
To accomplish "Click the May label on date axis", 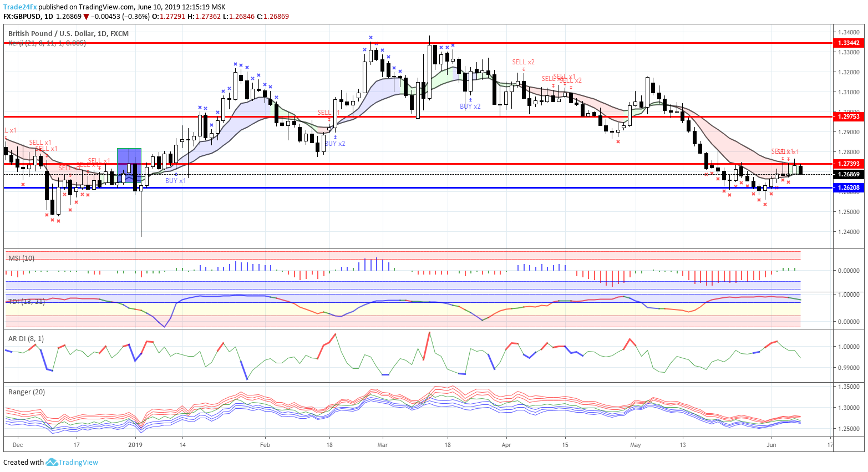I will point(635,445).
